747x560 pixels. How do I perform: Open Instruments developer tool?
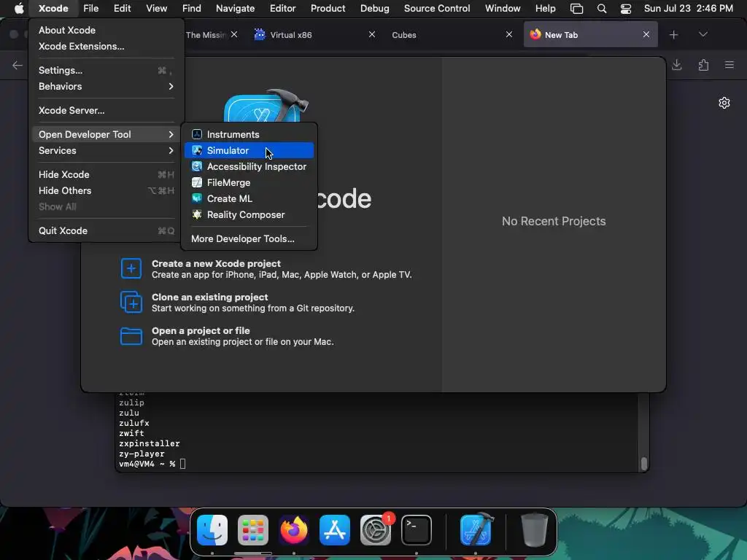tap(249, 134)
